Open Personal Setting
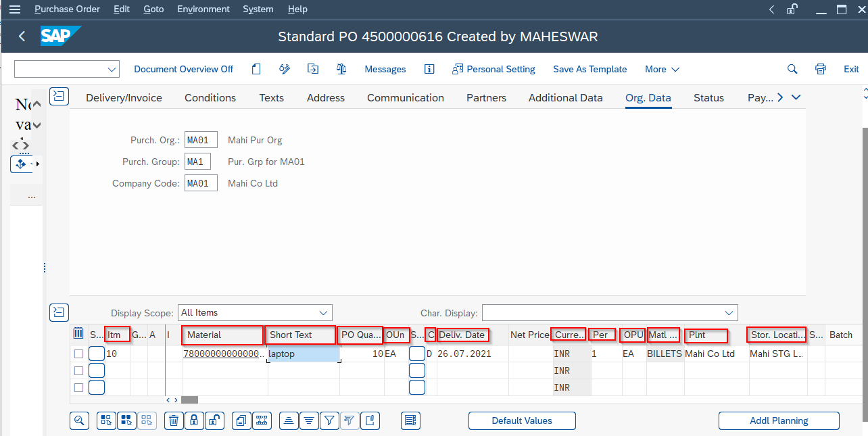 point(493,69)
